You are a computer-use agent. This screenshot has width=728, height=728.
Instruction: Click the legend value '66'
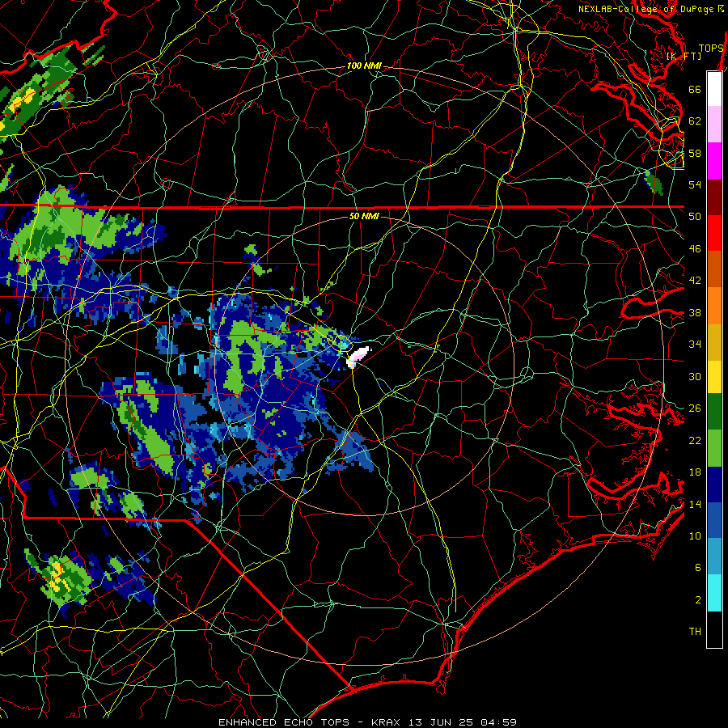(x=695, y=90)
